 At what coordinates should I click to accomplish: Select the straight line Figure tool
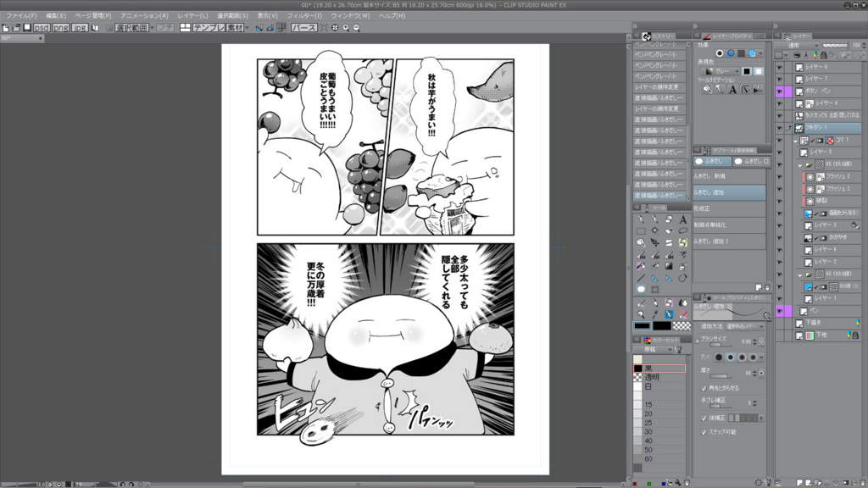click(641, 278)
